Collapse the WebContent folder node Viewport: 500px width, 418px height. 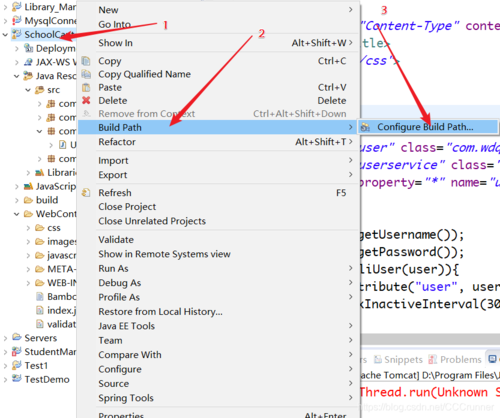tap(16, 214)
